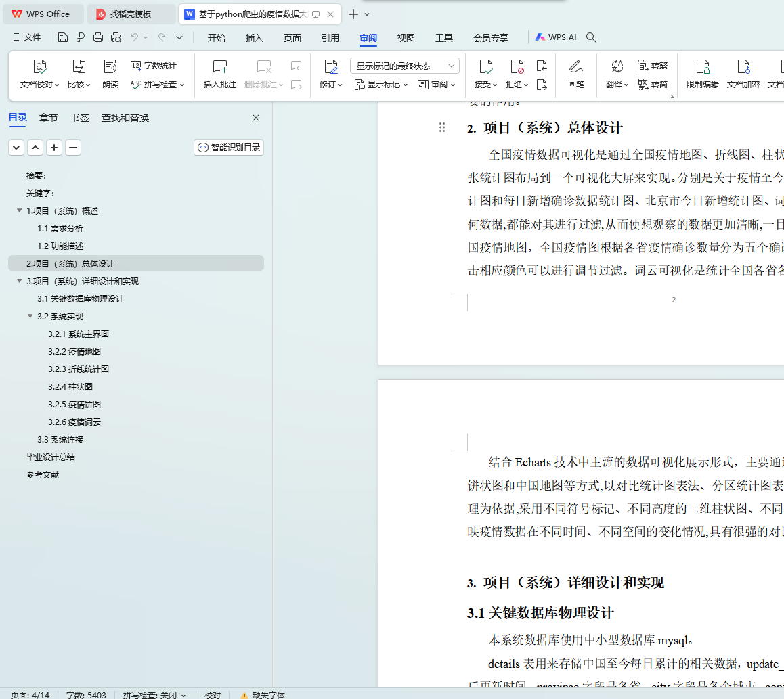Collapse the 3.2 系统实现 node
784x699 pixels.
point(30,316)
